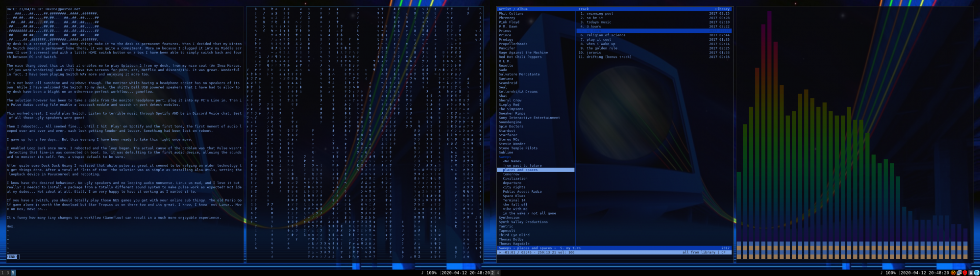Click the '(END)' pager marker in left terminal
This screenshot has width=980, height=276.
(12, 257)
